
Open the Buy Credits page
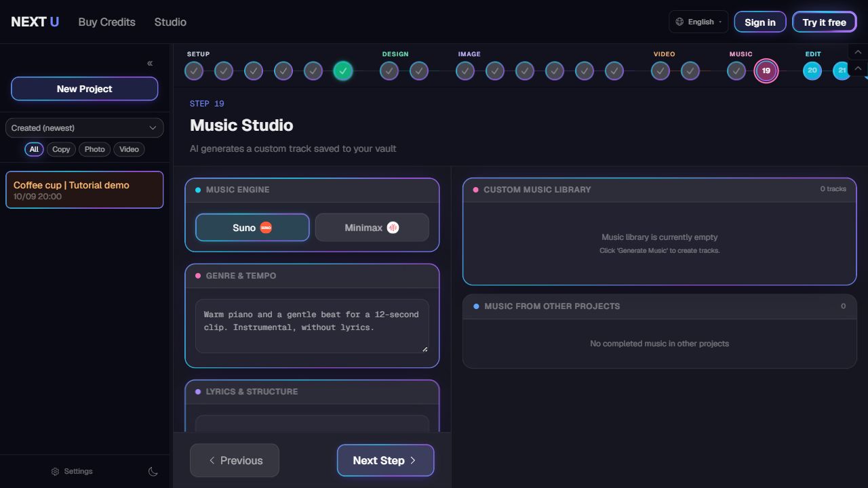point(107,22)
